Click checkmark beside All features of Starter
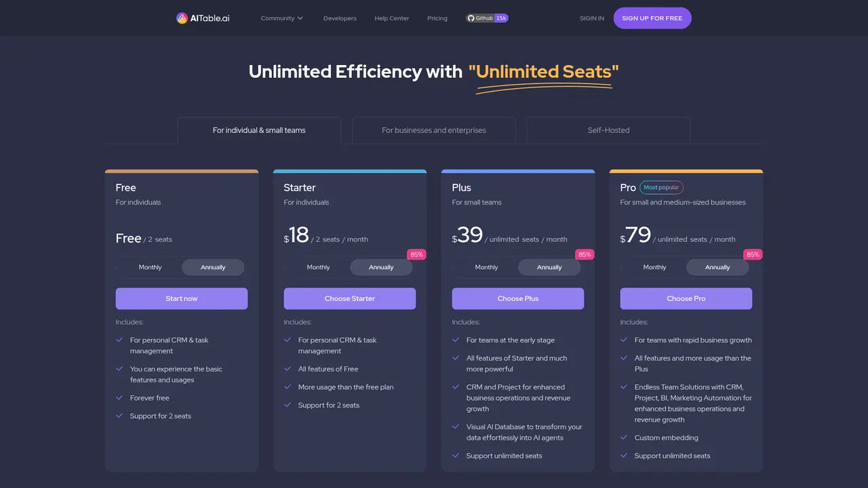This screenshot has height=488, width=868. tap(456, 358)
